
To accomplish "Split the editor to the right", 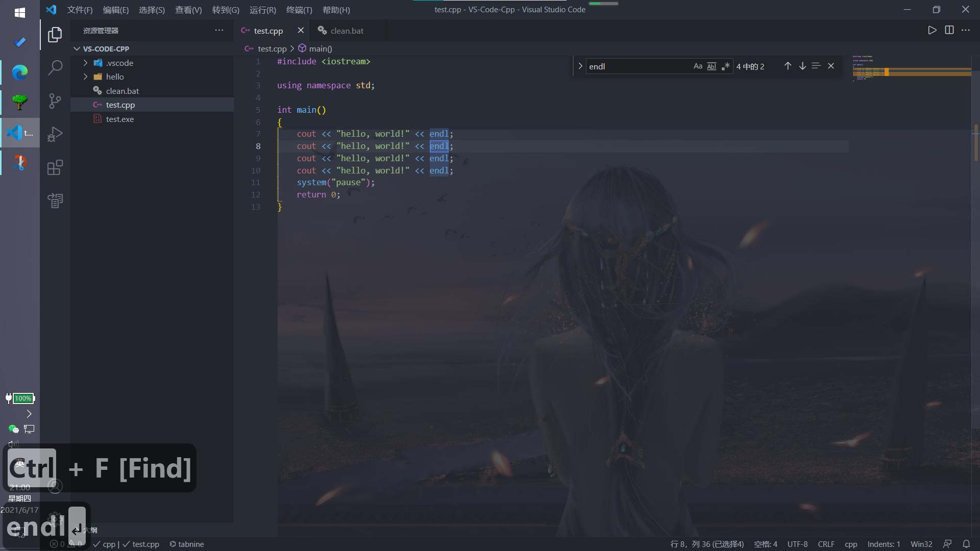I will (949, 30).
